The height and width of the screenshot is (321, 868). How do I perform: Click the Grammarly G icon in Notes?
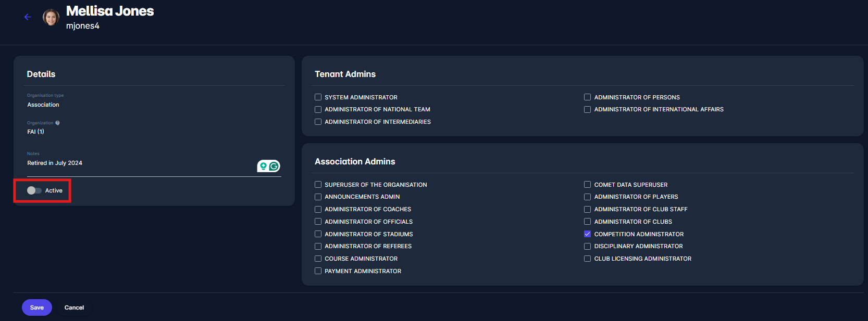pos(274,166)
